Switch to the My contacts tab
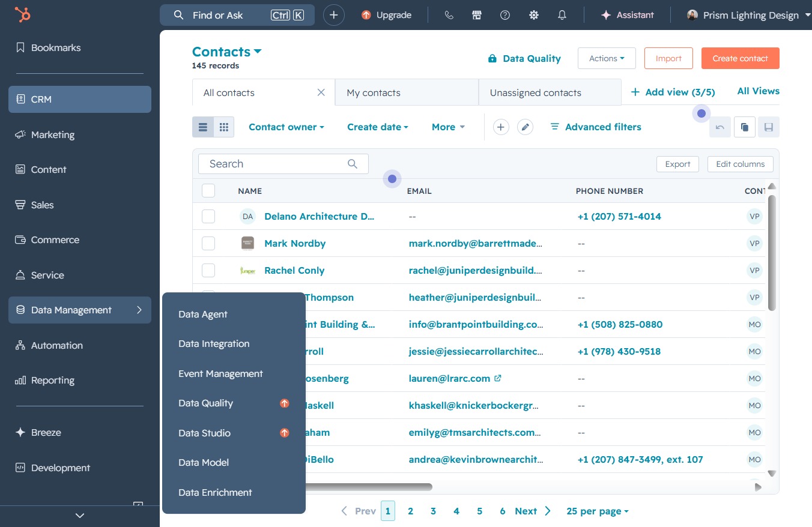Image resolution: width=812 pixels, height=527 pixels. [x=407, y=92]
